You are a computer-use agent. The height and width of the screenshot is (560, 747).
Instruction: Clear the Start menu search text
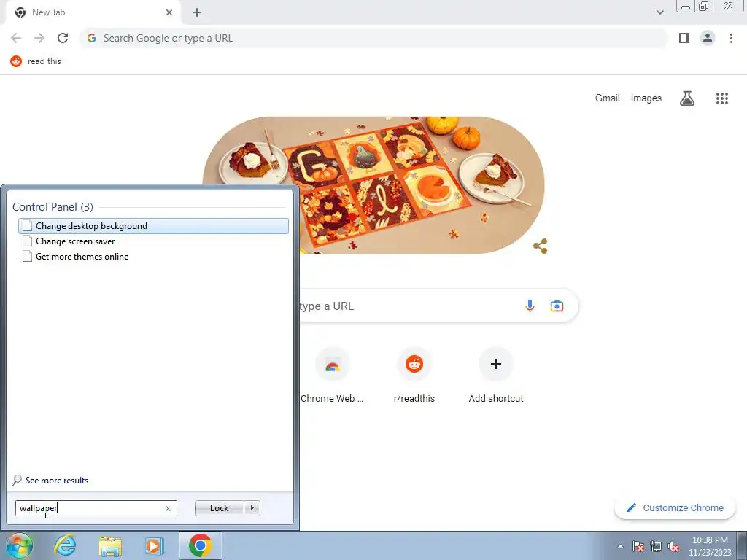point(168,508)
